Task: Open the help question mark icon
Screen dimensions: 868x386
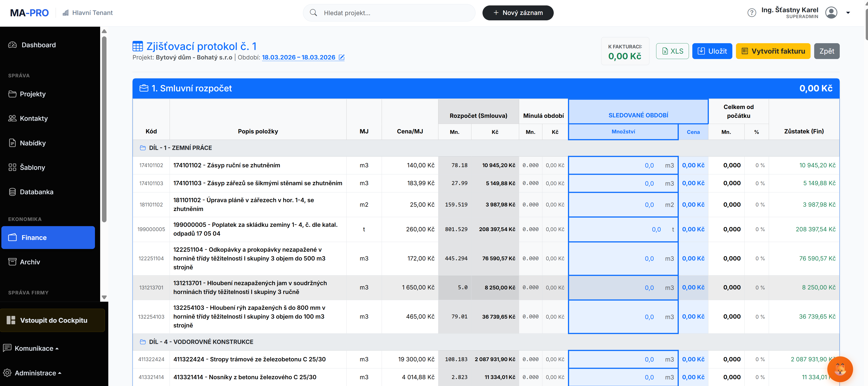Action: 752,12
